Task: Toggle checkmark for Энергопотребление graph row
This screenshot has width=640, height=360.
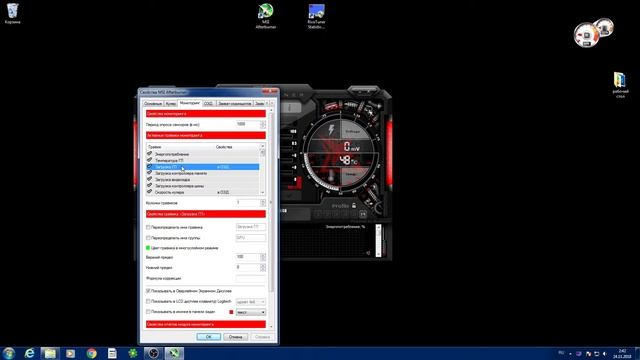Action: (149, 154)
